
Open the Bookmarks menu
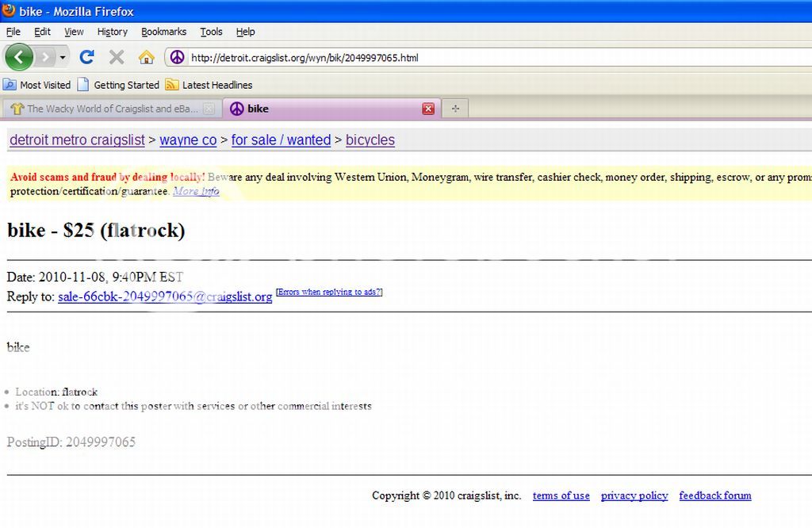coord(163,32)
